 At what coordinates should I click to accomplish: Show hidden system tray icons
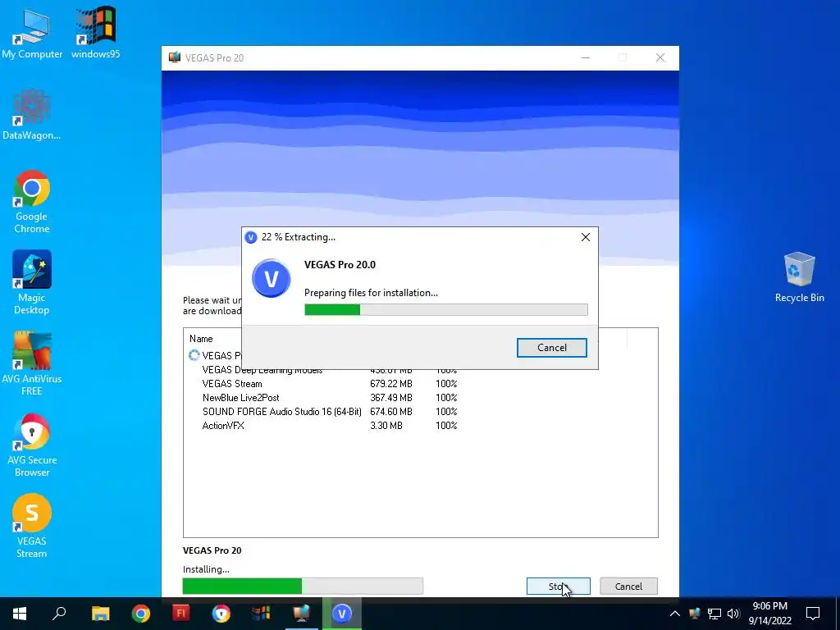675,614
